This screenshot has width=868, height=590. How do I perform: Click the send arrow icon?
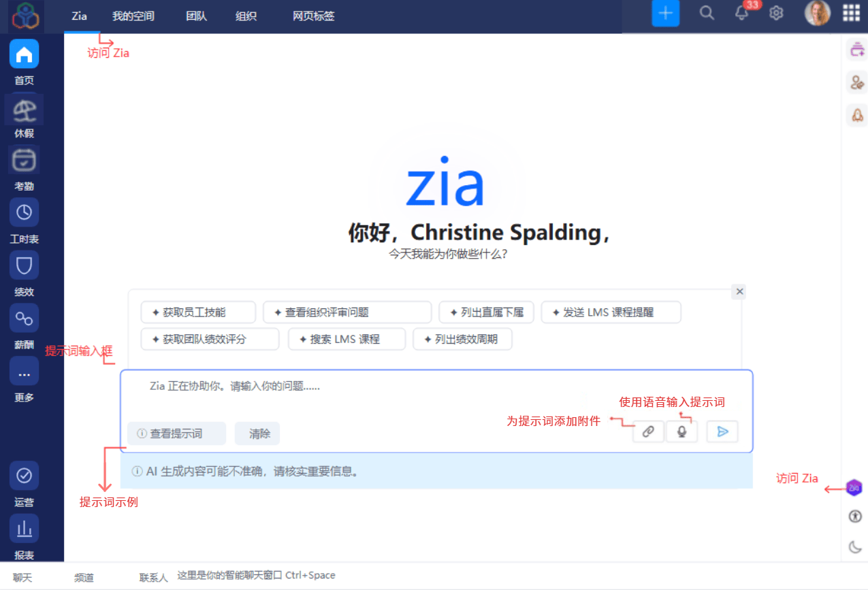click(x=722, y=431)
